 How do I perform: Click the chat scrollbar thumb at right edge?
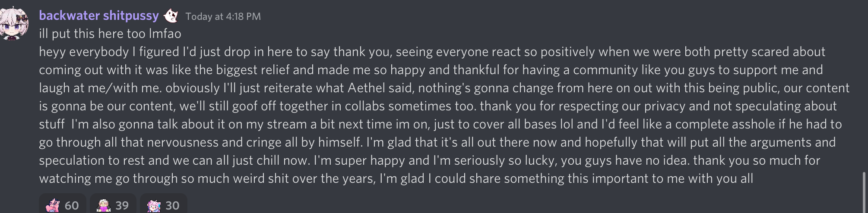click(864, 192)
